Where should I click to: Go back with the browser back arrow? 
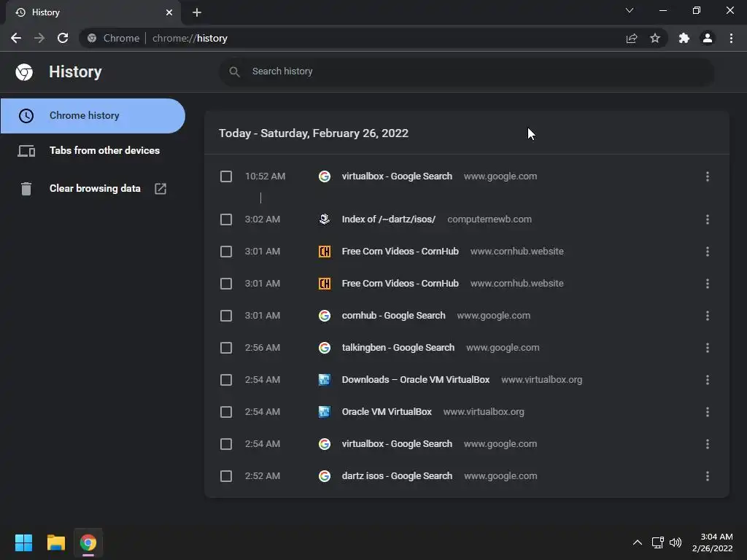(x=16, y=38)
